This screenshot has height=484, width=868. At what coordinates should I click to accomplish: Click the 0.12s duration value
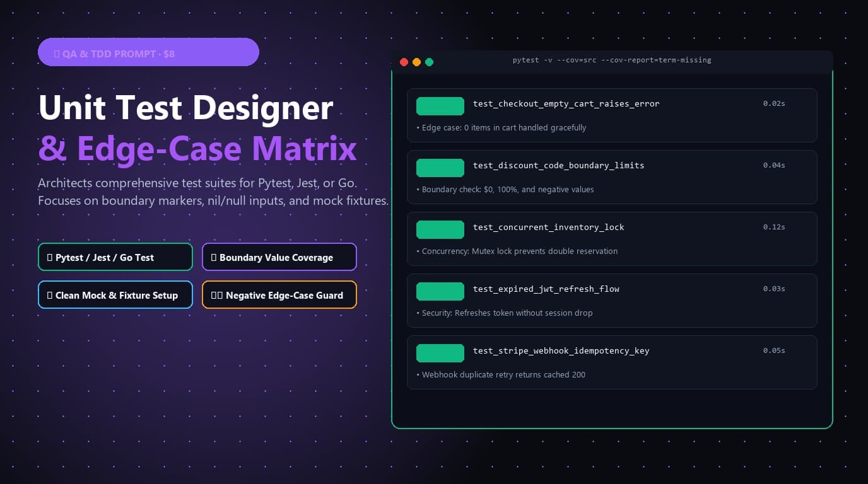774,227
